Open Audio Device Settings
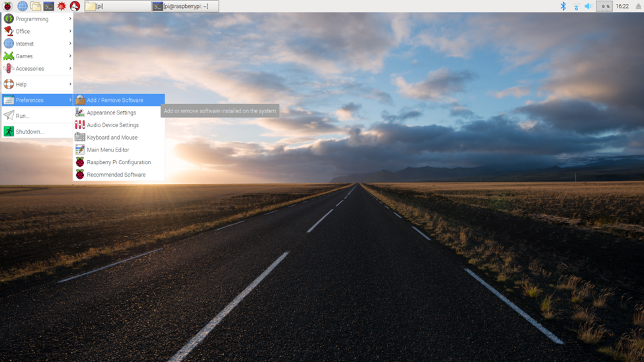644x362 pixels. tap(119, 125)
